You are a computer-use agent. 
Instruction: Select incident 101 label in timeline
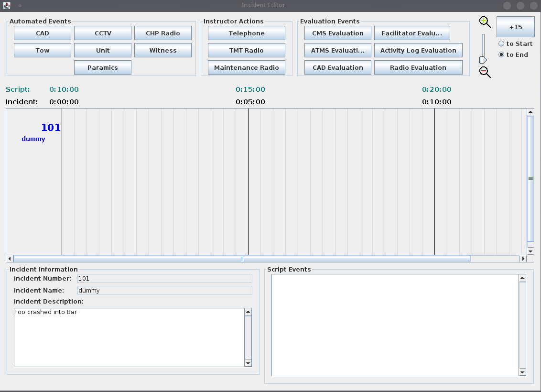[x=51, y=128]
